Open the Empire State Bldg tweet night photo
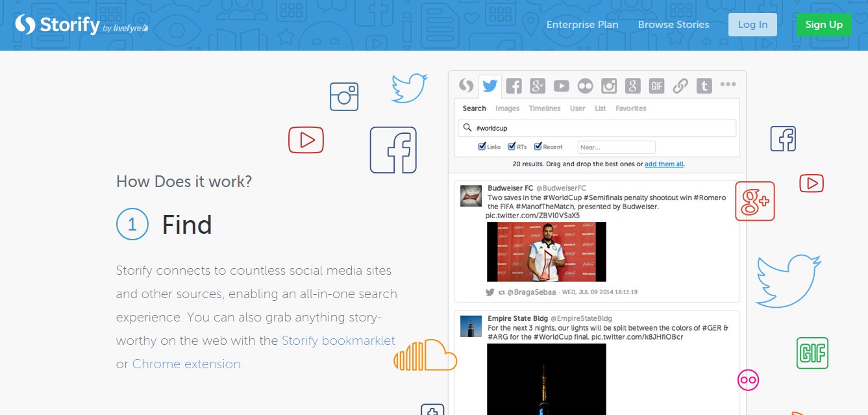Image resolution: width=868 pixels, height=415 pixels. click(x=547, y=379)
